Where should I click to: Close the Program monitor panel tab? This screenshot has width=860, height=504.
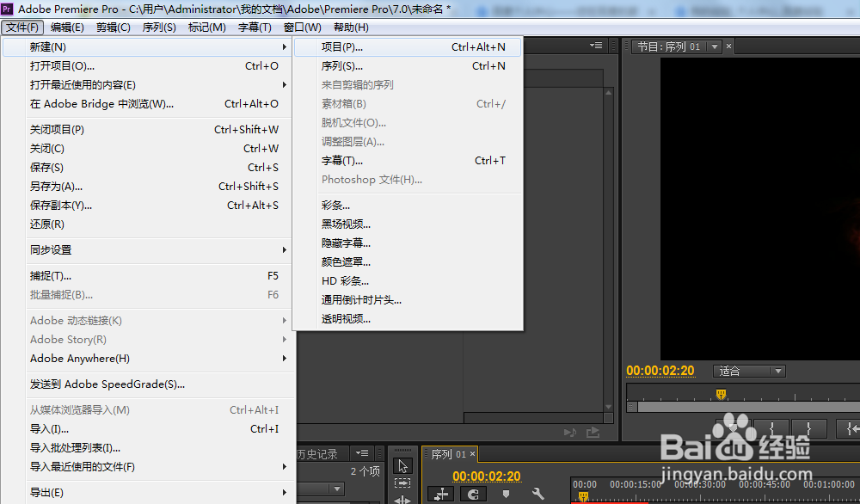tap(729, 46)
